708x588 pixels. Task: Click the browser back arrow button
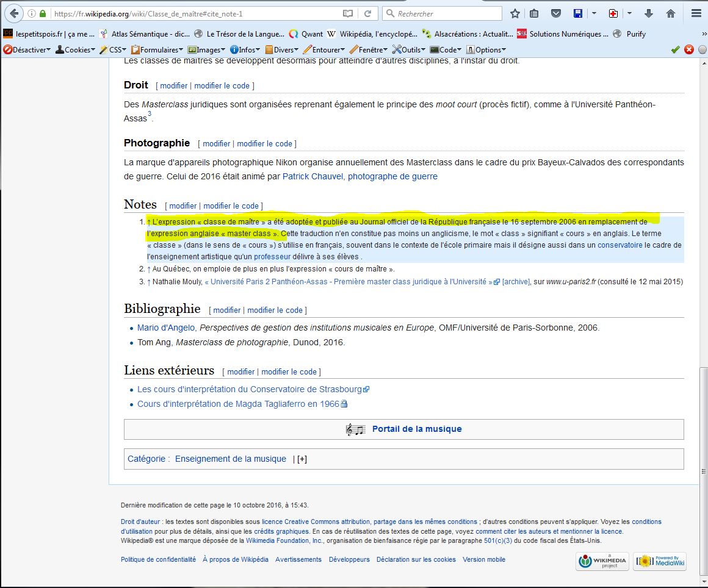(15, 13)
